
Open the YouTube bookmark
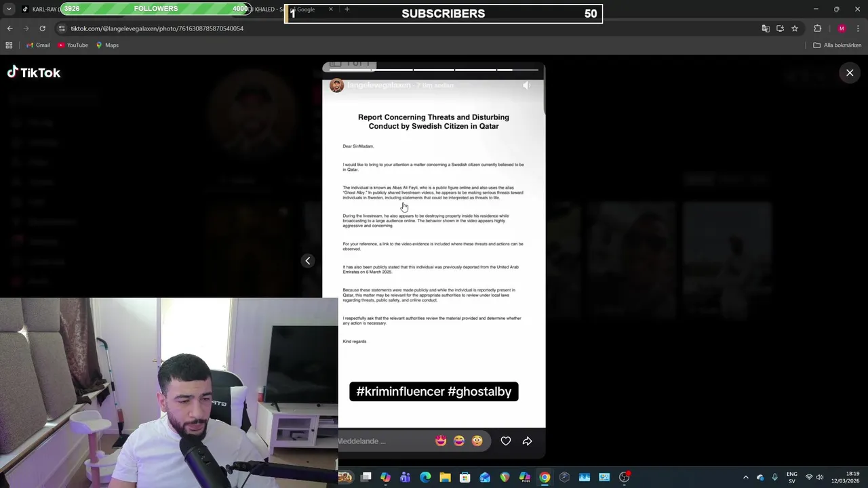tap(73, 45)
